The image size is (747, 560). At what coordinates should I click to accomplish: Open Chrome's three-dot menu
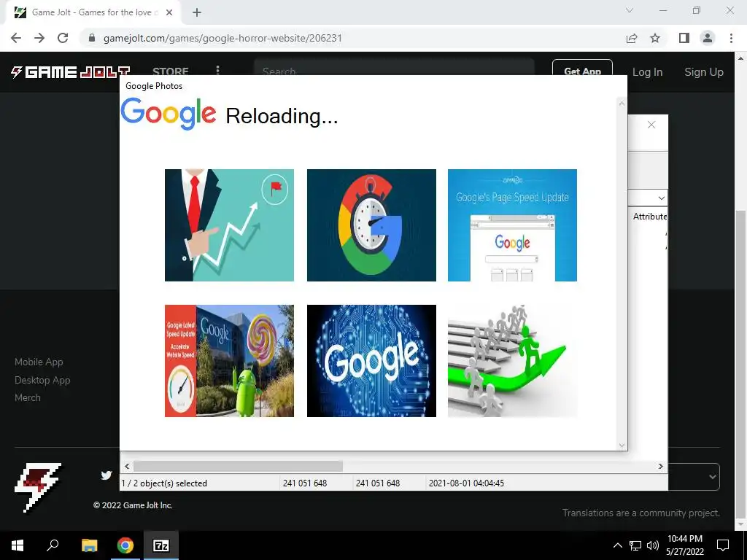[731, 38]
